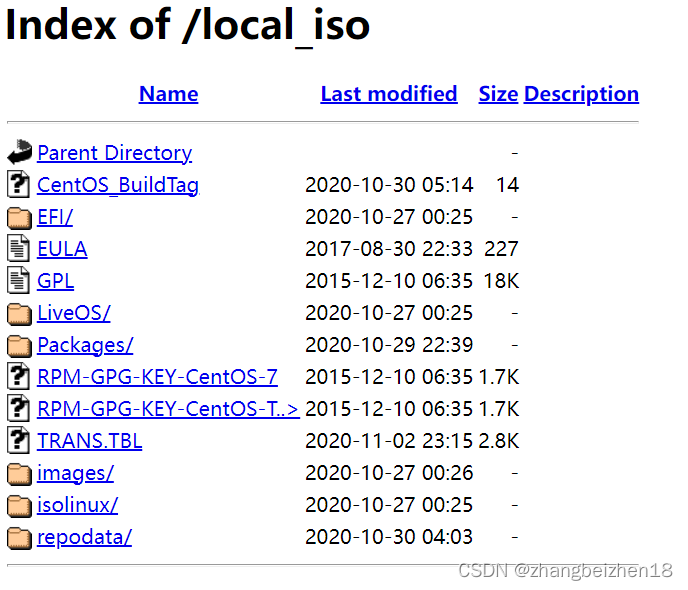Screen dimensions: 688x590
Task: Sort listing by the Size column
Action: 498,94
